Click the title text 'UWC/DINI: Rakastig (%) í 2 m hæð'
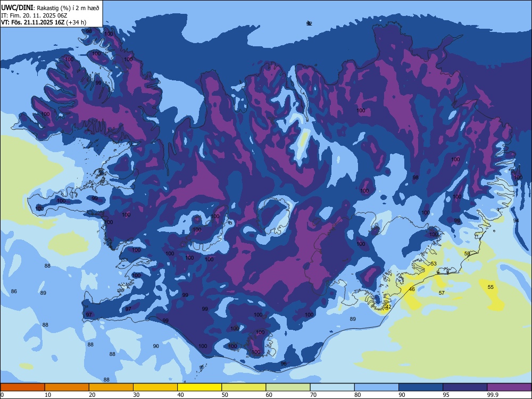The height and width of the screenshot is (399, 532). pos(50,8)
